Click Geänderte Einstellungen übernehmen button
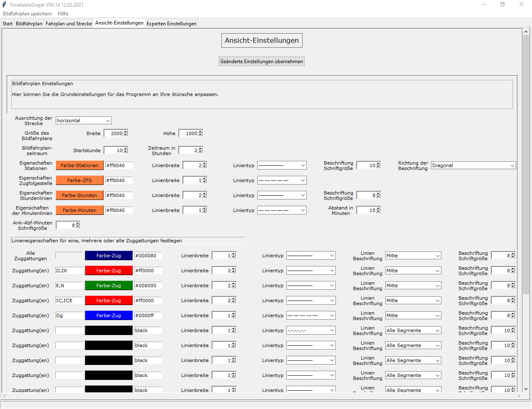 point(261,62)
